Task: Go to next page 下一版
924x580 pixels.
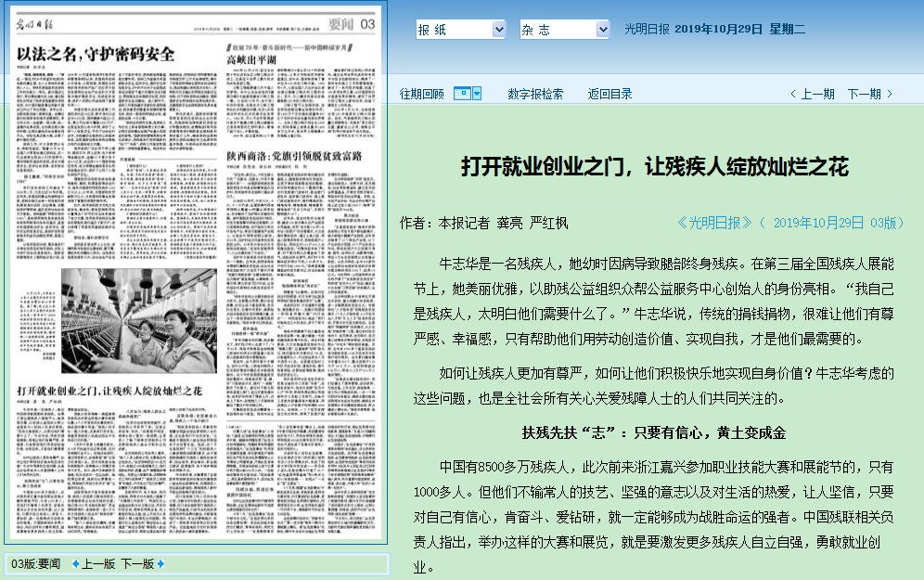Action: [x=137, y=564]
